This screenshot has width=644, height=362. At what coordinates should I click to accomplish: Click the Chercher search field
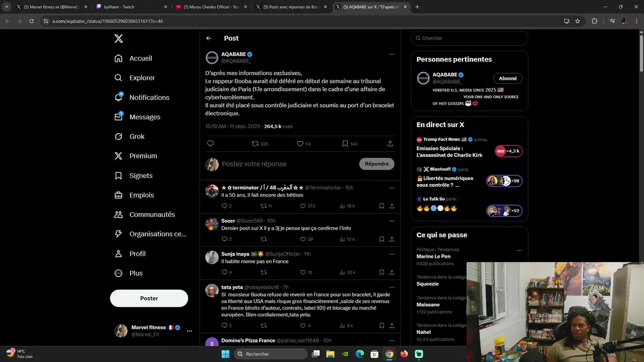pyautogui.click(x=469, y=38)
